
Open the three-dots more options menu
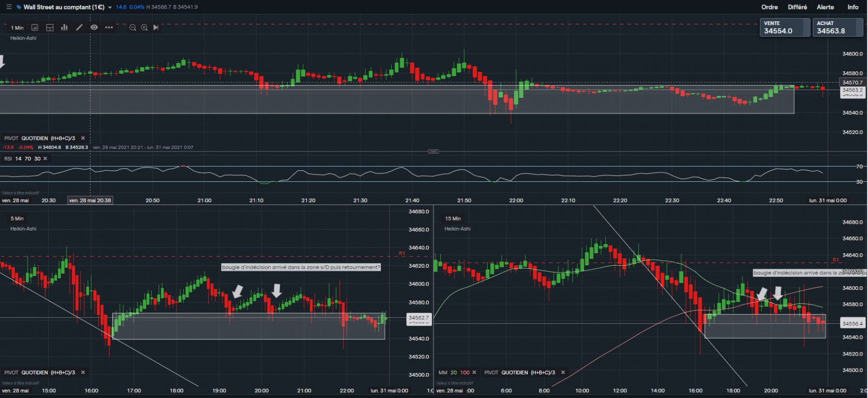[x=109, y=27]
